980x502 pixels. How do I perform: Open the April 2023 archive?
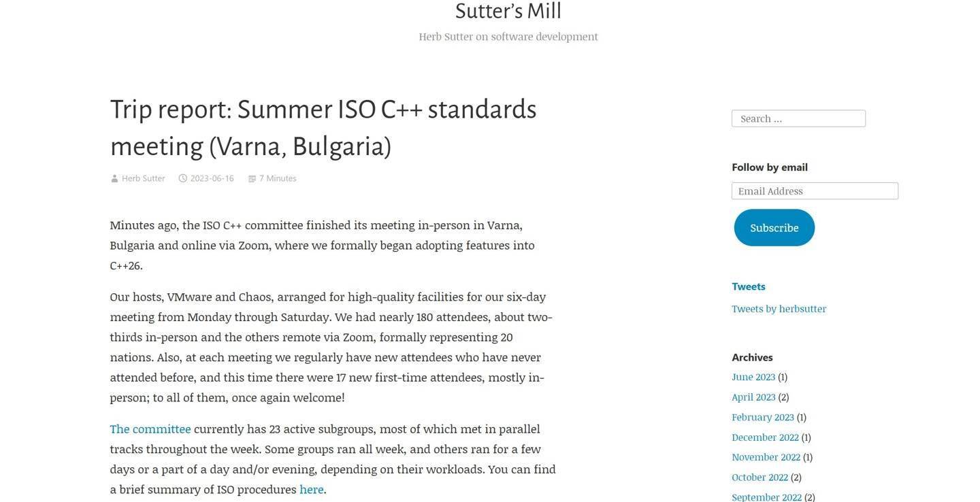click(x=753, y=397)
